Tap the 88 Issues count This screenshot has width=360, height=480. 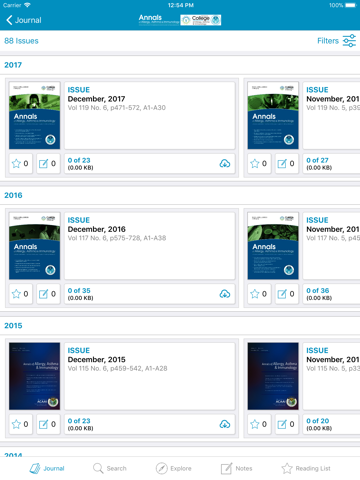point(21,41)
